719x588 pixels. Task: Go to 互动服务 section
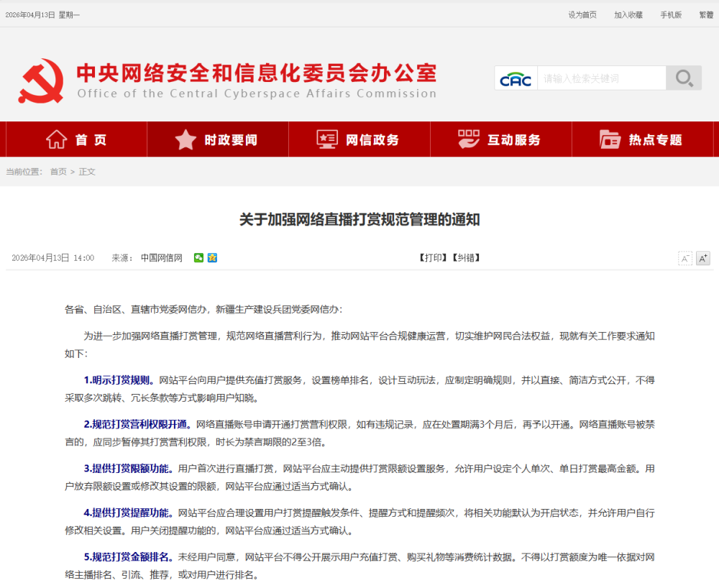point(500,139)
